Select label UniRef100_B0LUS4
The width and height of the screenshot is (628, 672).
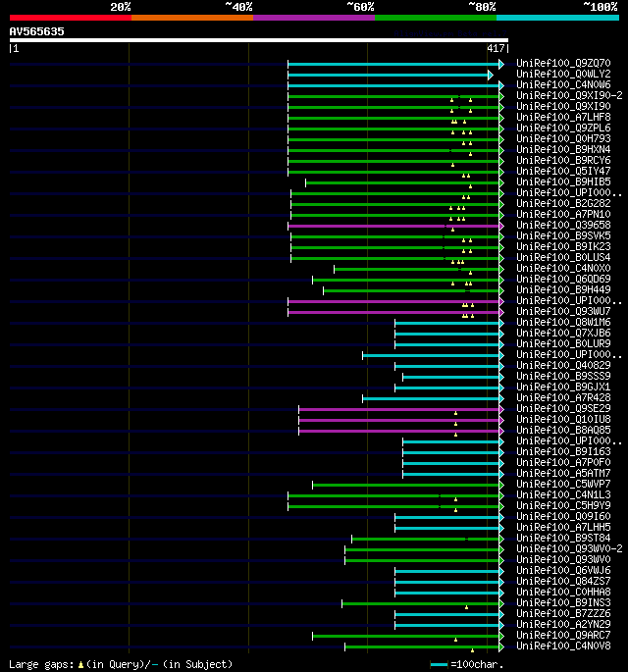click(563, 257)
